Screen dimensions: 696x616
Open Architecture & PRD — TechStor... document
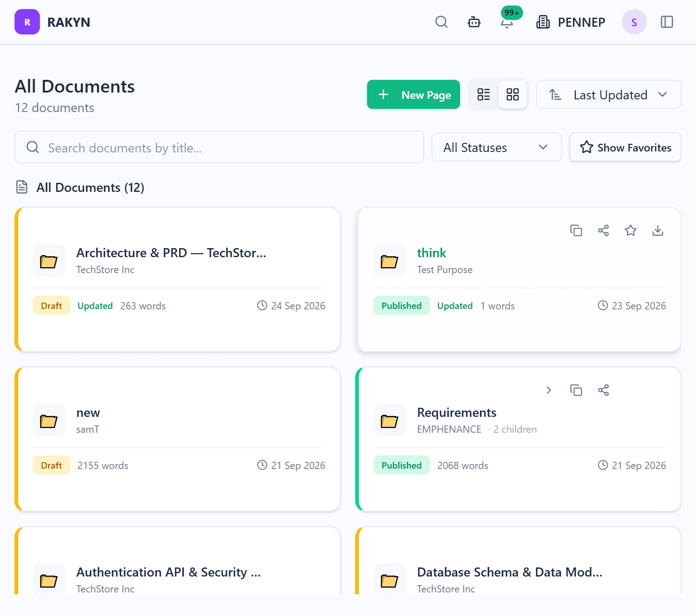pos(171,253)
